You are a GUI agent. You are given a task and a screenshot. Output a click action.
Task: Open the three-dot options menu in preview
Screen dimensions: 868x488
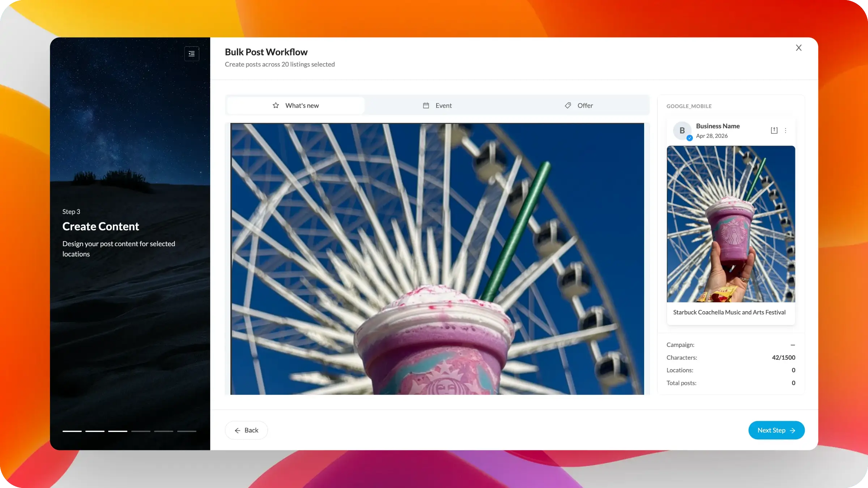[x=786, y=130]
